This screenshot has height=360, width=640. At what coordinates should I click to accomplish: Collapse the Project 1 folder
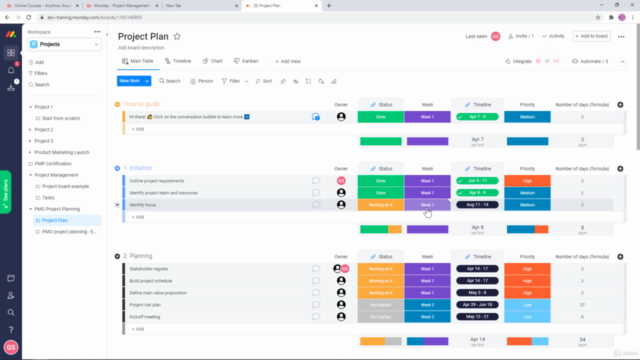coord(30,107)
